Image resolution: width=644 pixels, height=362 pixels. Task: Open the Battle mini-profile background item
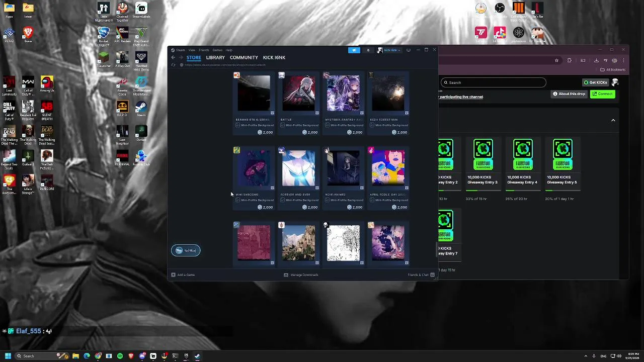coord(298,104)
